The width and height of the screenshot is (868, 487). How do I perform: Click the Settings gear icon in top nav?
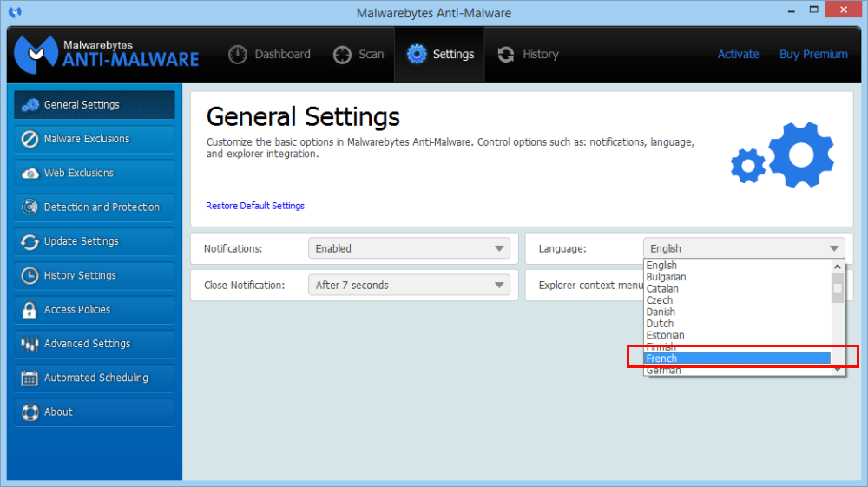(417, 54)
